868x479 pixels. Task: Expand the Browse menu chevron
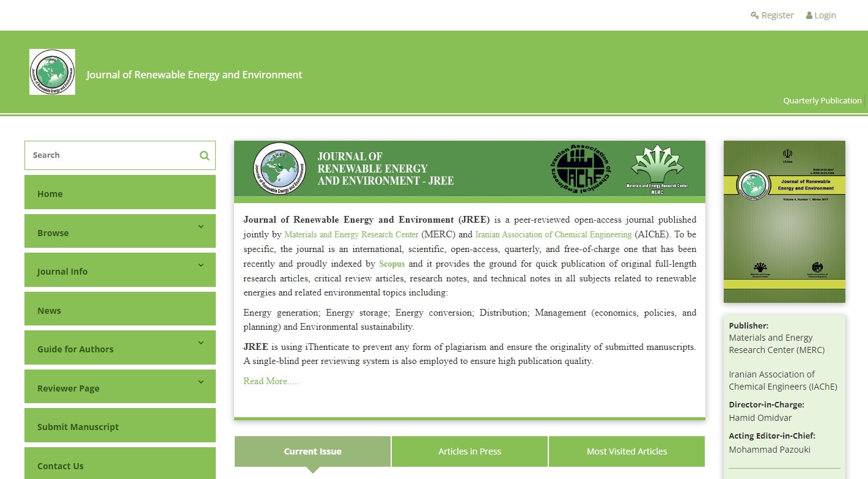(x=200, y=227)
